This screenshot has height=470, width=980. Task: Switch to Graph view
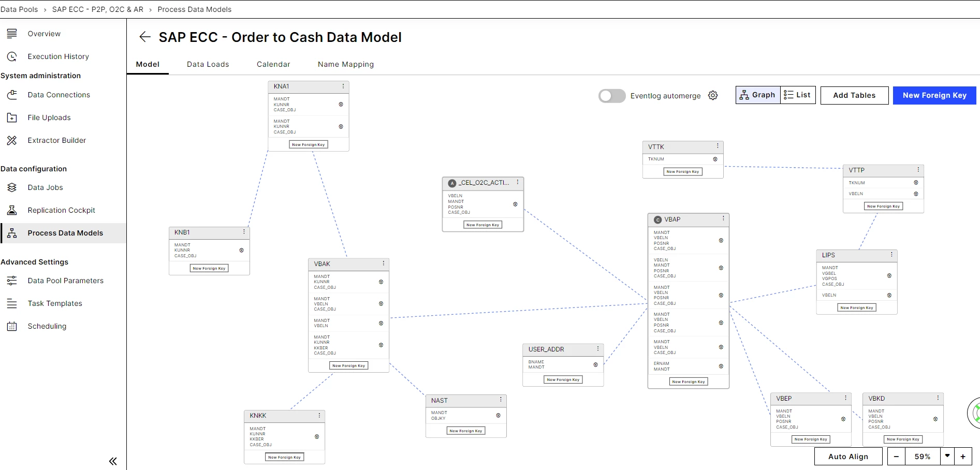coord(758,95)
